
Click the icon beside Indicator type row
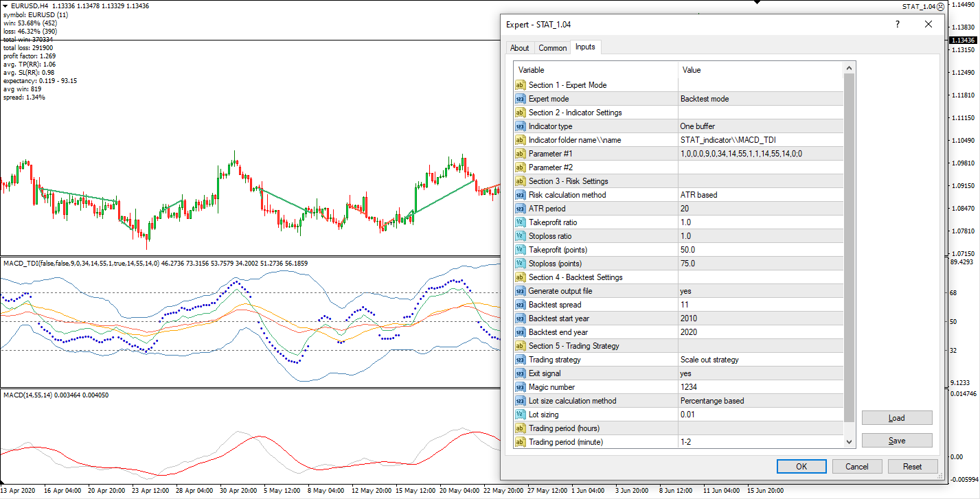coord(521,126)
